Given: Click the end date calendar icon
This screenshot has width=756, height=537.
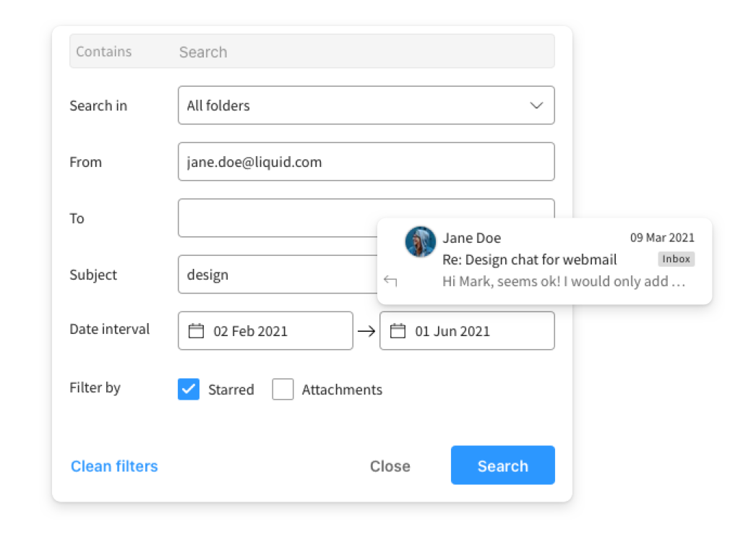Looking at the screenshot, I should pyautogui.click(x=398, y=331).
